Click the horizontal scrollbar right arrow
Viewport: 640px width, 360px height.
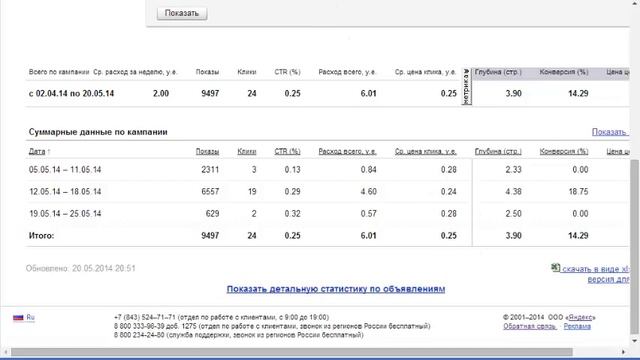click(623, 352)
